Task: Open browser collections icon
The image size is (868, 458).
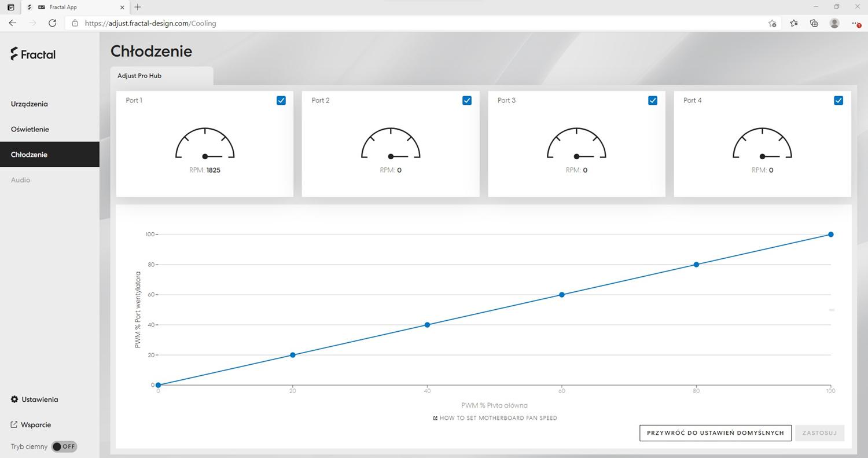Action: 814,23
